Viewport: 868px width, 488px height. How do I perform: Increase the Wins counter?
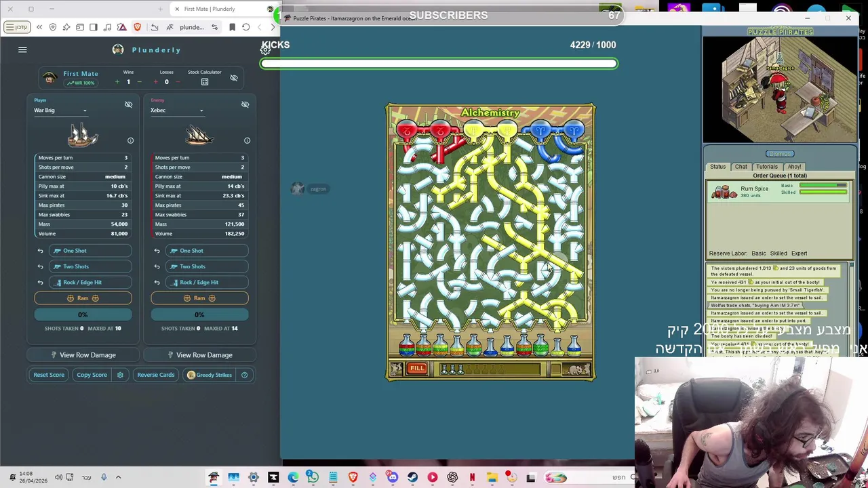pyautogui.click(x=117, y=82)
